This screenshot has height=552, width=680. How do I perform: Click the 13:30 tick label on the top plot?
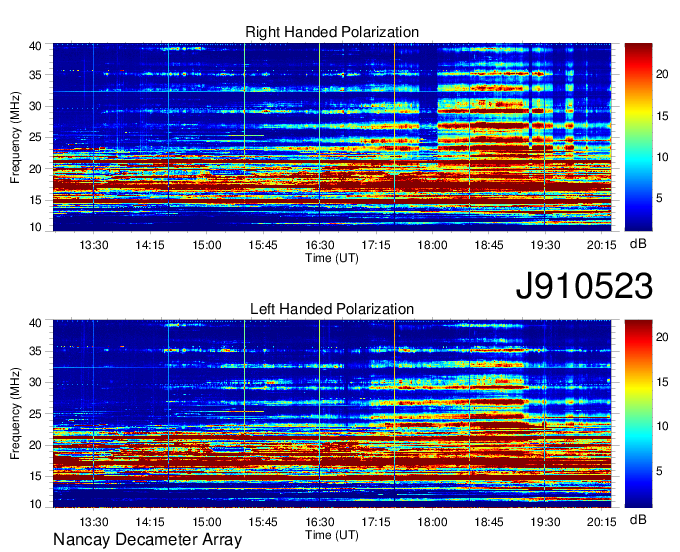point(94,245)
